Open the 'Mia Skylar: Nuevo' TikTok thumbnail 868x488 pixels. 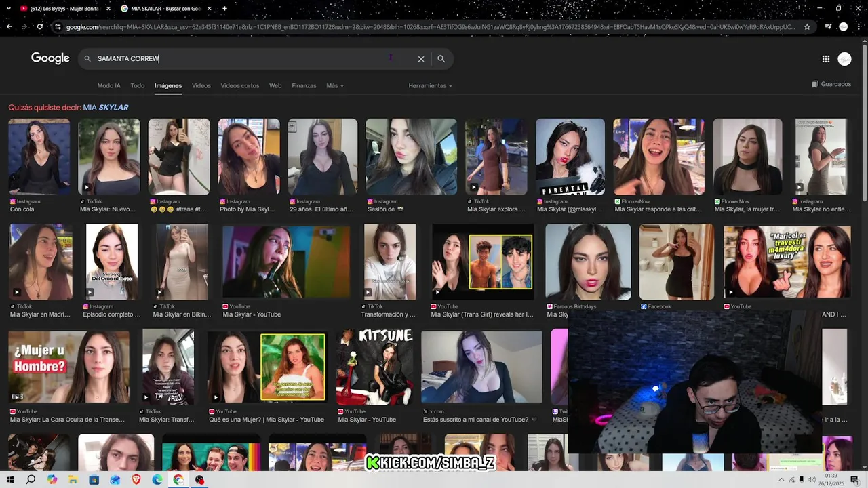pos(109,157)
